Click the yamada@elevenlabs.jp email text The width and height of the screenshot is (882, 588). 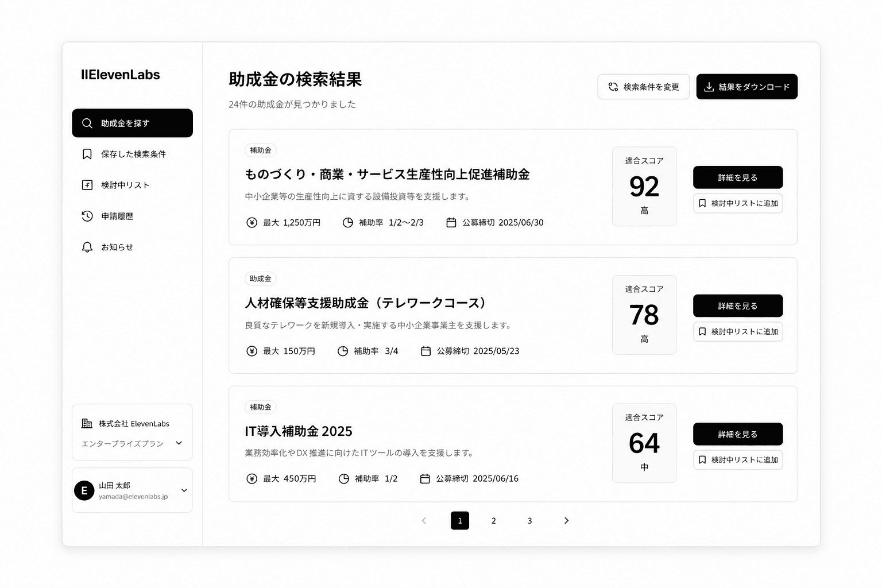133,497
